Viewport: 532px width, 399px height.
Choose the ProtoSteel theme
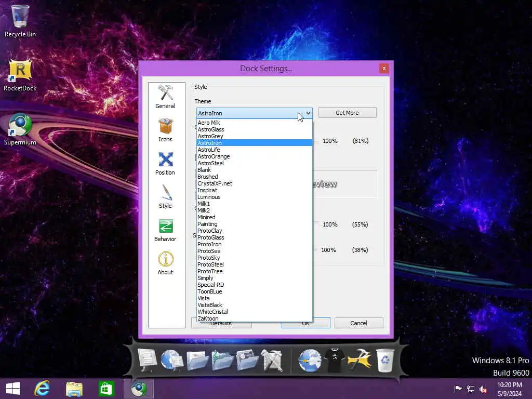coord(255,264)
